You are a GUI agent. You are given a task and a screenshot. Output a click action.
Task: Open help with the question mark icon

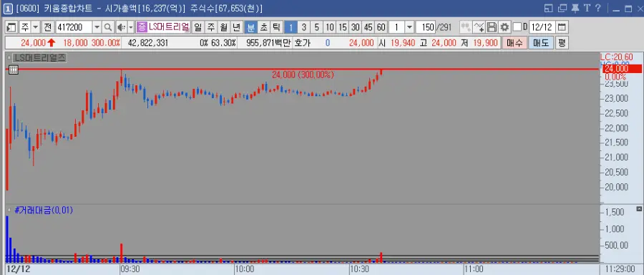point(598,8)
